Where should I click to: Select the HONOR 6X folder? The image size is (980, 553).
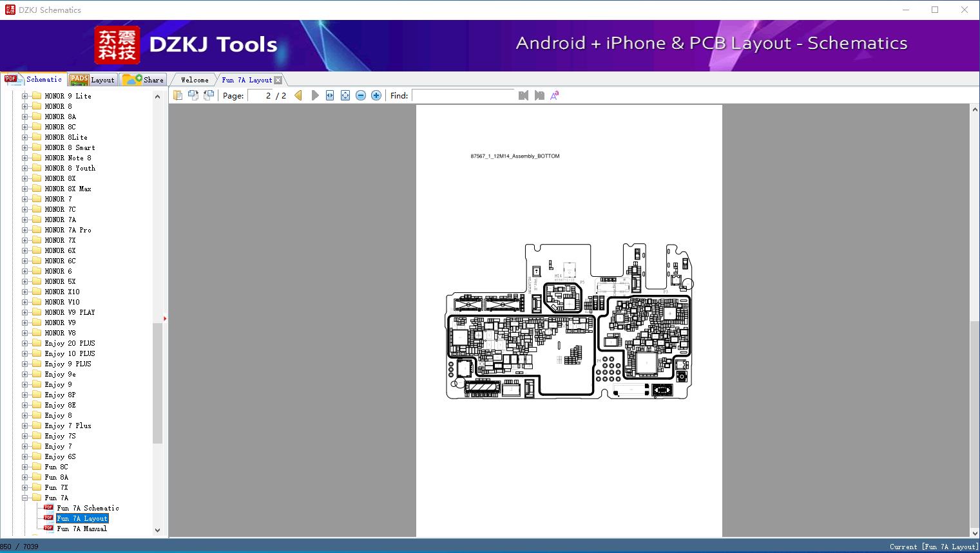point(60,250)
